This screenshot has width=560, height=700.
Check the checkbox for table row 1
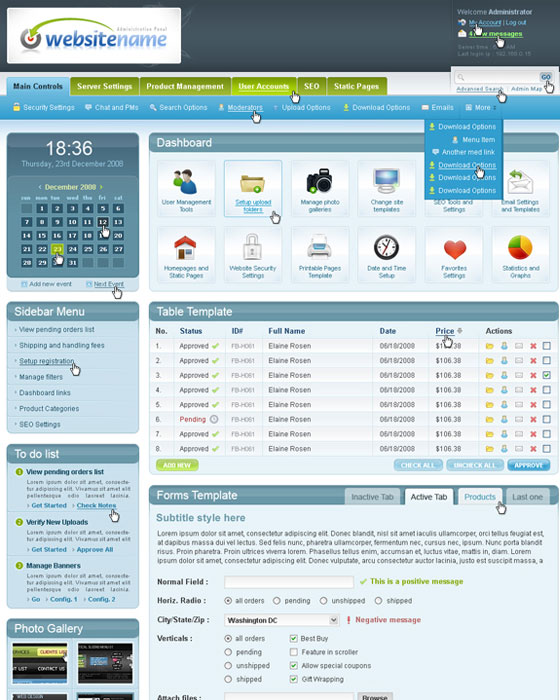tap(547, 346)
